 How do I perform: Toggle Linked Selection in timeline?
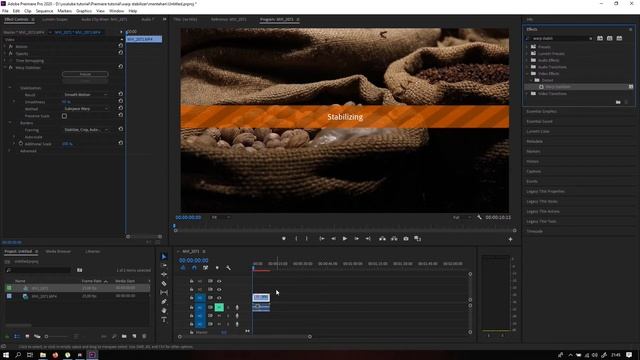[206, 268]
